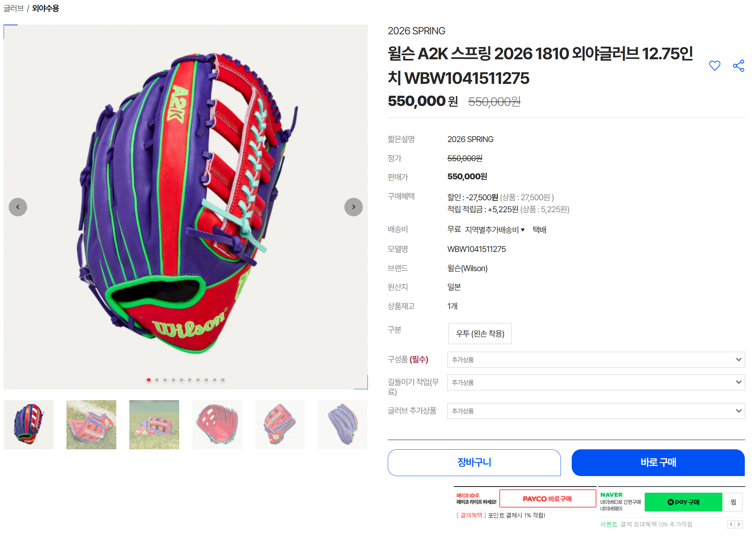
Task: View the purple glove back thumbnail
Action: 343,425
